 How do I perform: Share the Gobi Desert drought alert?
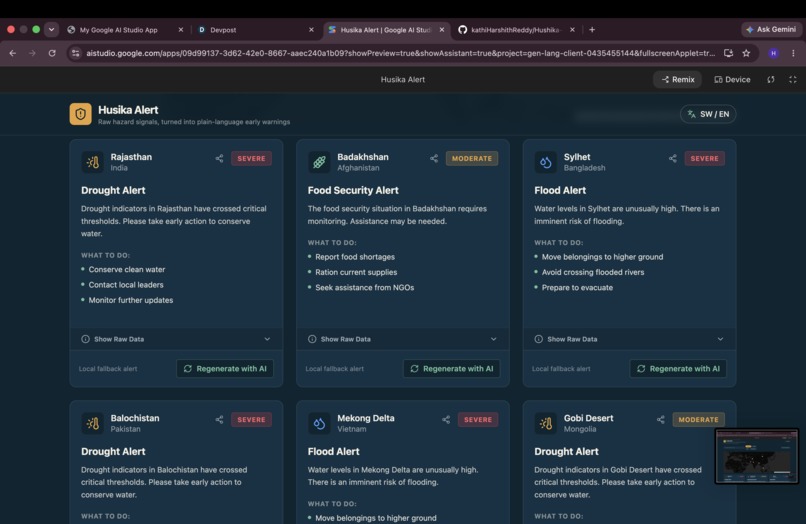[x=661, y=420]
